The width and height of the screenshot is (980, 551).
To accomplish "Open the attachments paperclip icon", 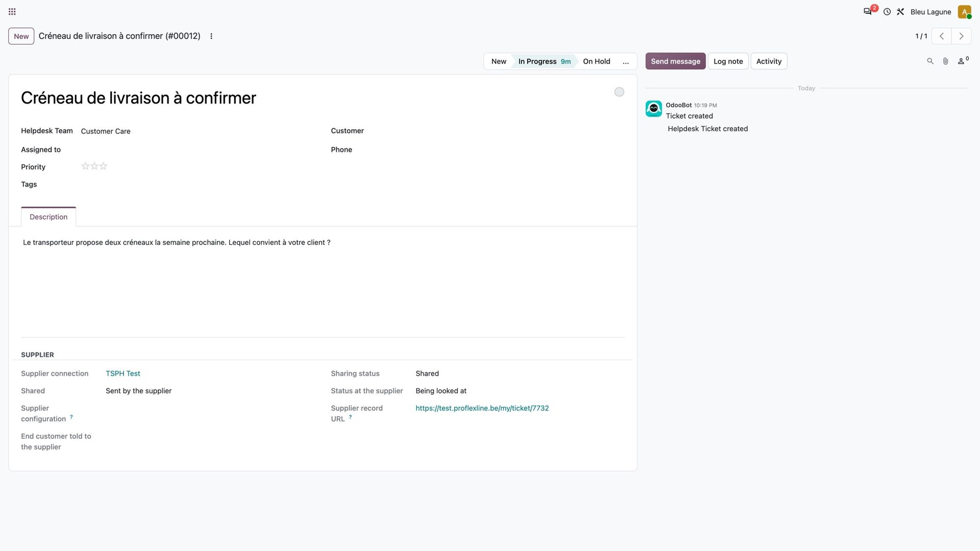I will [x=945, y=61].
